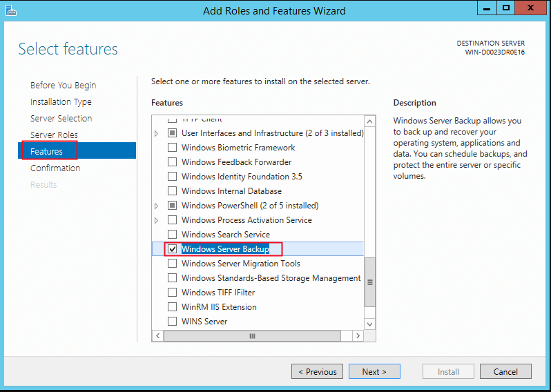
Task: Expand Windows Process Activation Service
Action: (157, 220)
